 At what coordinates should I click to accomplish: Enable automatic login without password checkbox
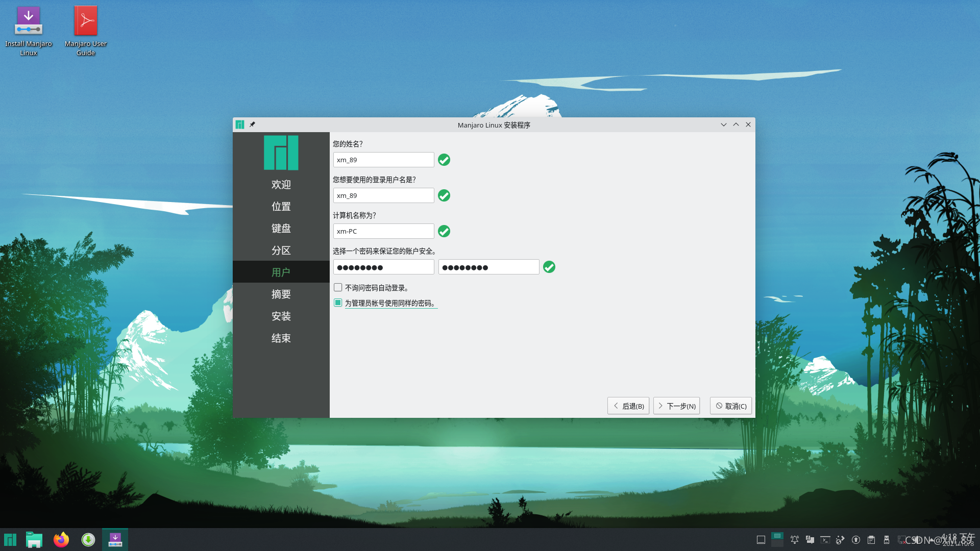coord(338,287)
